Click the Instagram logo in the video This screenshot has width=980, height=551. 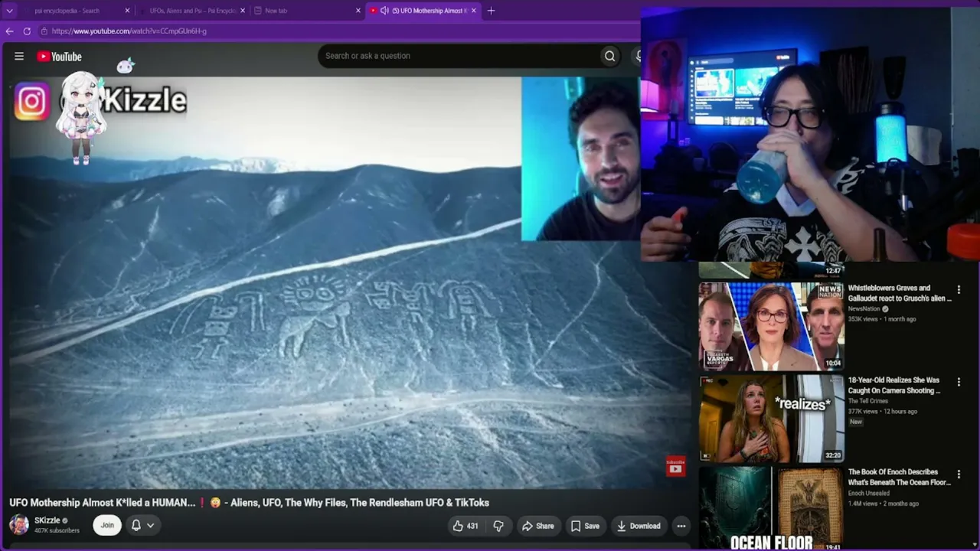point(31,102)
